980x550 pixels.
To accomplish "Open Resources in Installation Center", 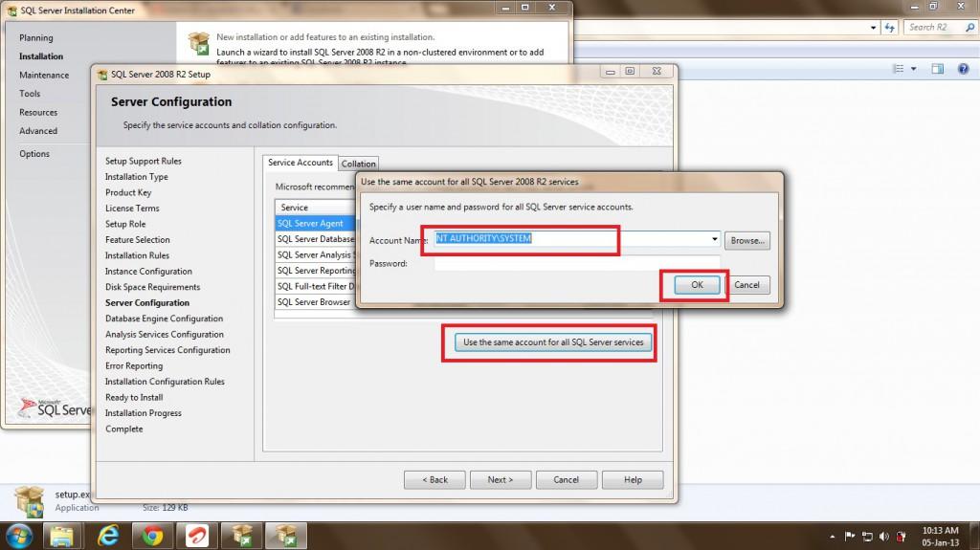I will [x=38, y=113].
